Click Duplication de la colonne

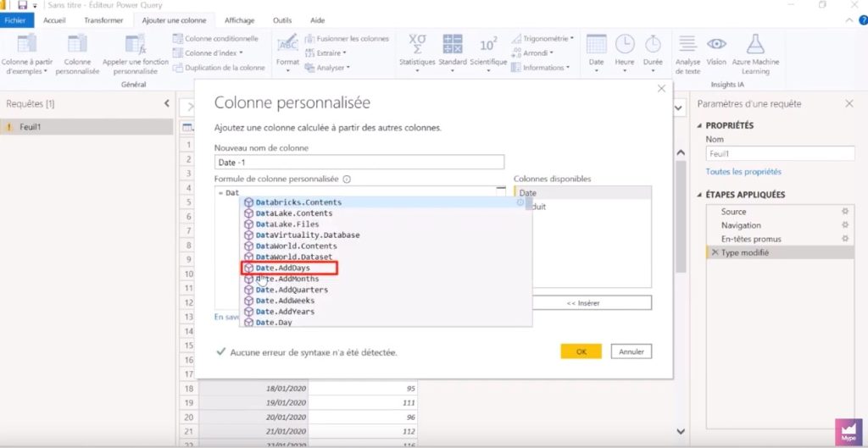click(x=219, y=68)
